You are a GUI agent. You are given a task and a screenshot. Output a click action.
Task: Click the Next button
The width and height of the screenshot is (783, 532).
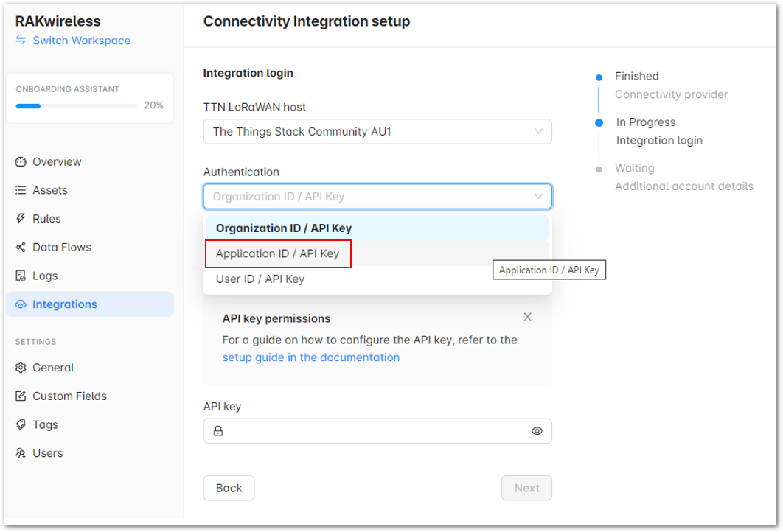(527, 488)
